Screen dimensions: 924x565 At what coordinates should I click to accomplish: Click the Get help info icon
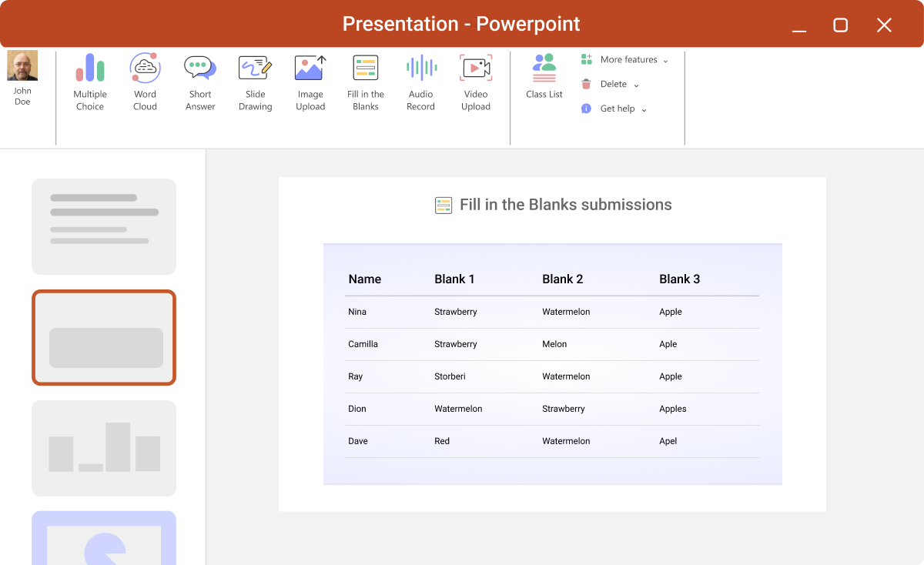tap(586, 109)
